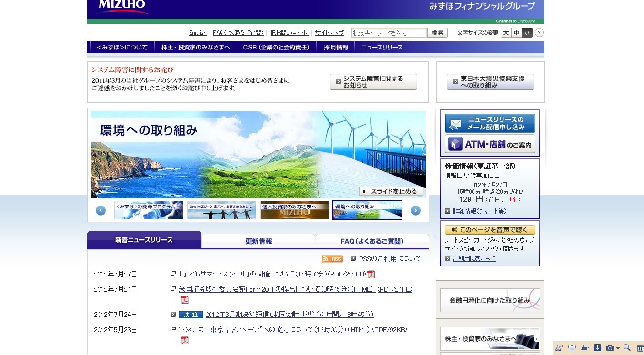644x355 pixels.
Task: Open ニュースリリース menu item
Action: (382, 48)
